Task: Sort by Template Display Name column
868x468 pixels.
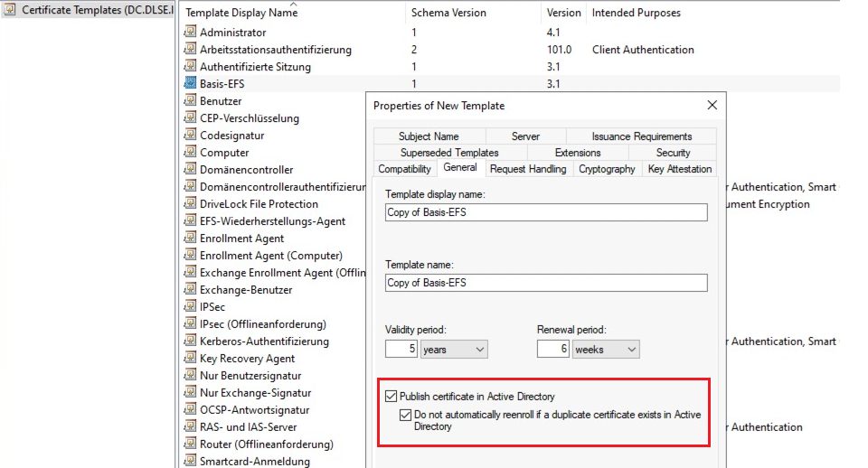Action: click(x=240, y=14)
